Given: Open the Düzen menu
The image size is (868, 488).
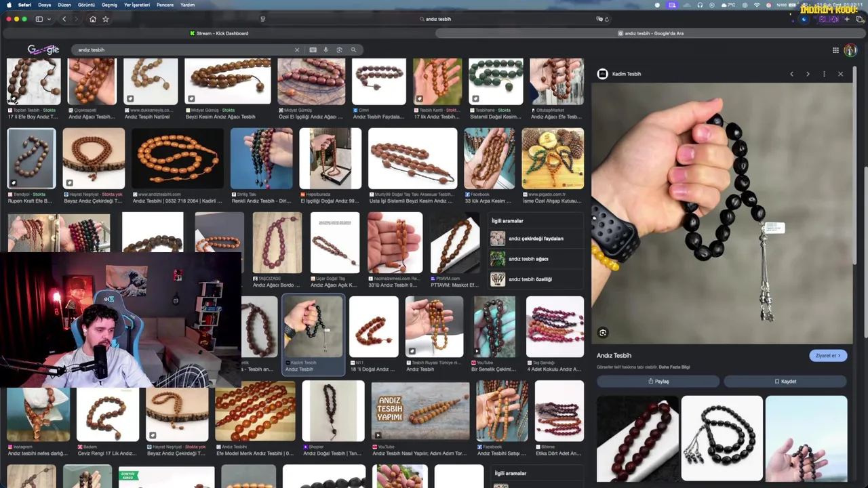Looking at the screenshot, I should tap(64, 5).
